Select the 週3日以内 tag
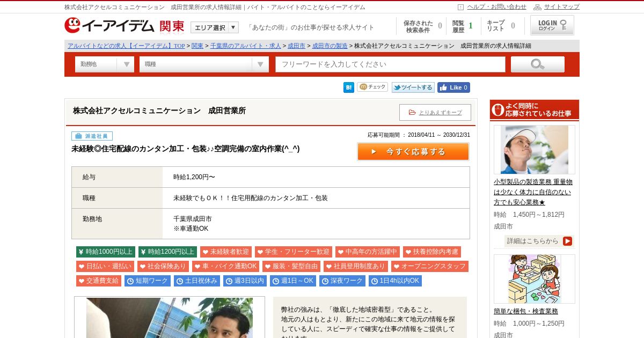644x338 pixels. 245,281
